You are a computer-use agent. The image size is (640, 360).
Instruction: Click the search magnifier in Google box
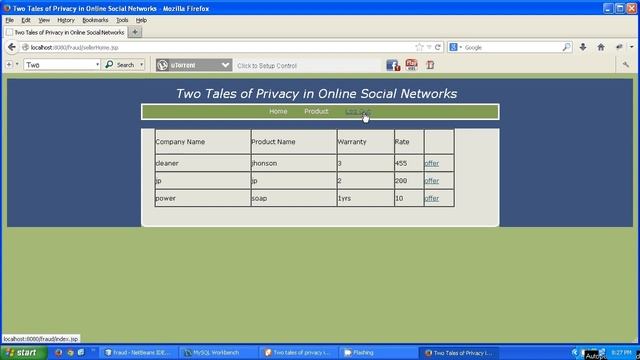pos(566,47)
